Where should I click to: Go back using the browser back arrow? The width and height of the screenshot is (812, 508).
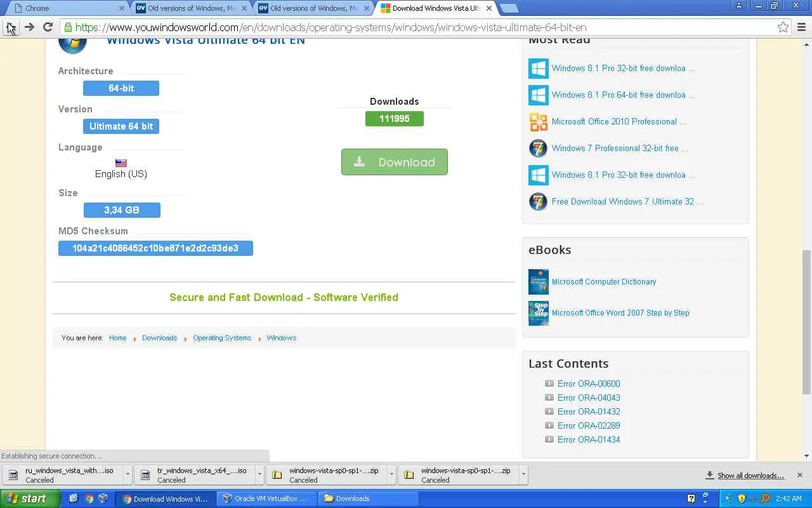(11, 27)
